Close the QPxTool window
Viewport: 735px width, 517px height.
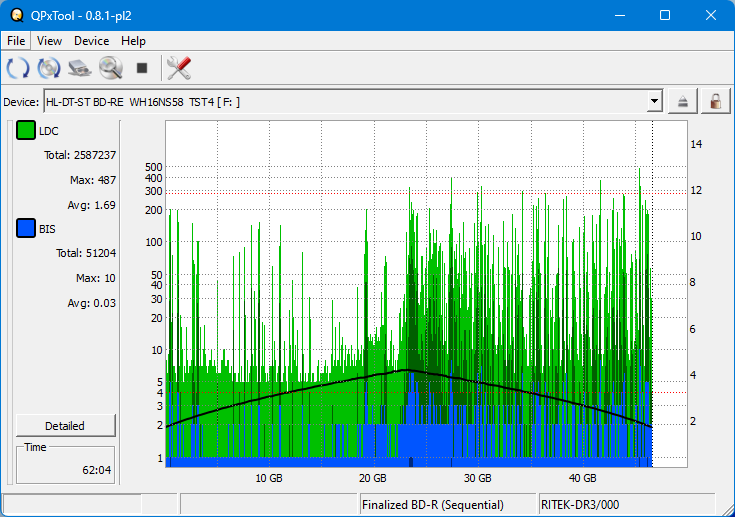pos(711,15)
